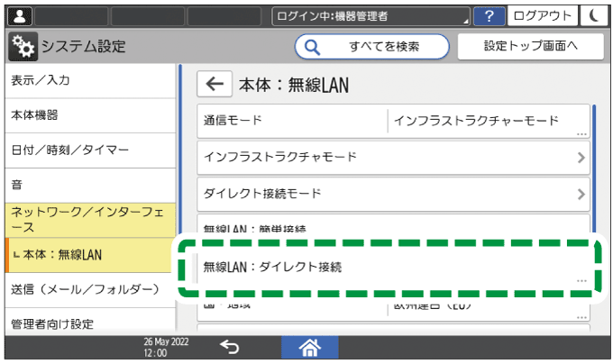613x364 pixels.
Task: Open 管理者向け設定 menu item
Action: point(90,323)
